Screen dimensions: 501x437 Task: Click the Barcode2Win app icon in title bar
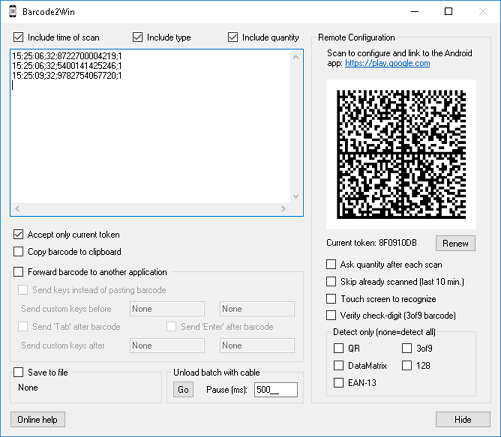[x=13, y=12]
